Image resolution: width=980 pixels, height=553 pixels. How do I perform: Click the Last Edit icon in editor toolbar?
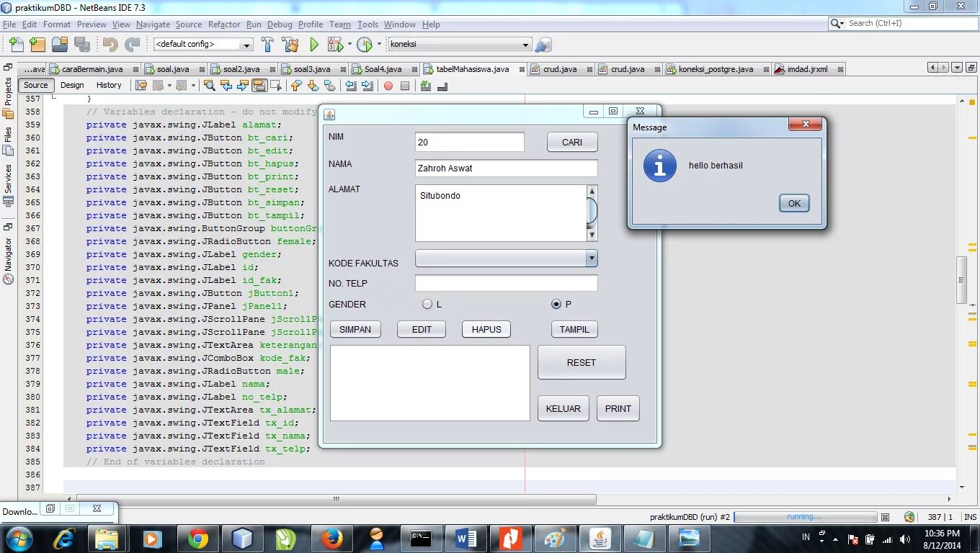141,85
